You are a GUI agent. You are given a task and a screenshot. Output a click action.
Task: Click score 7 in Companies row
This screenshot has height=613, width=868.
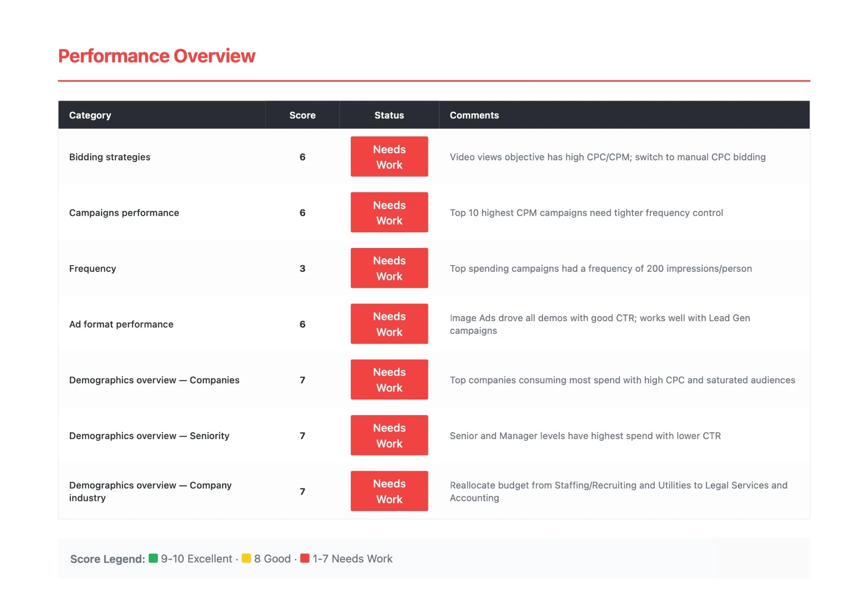tap(302, 380)
